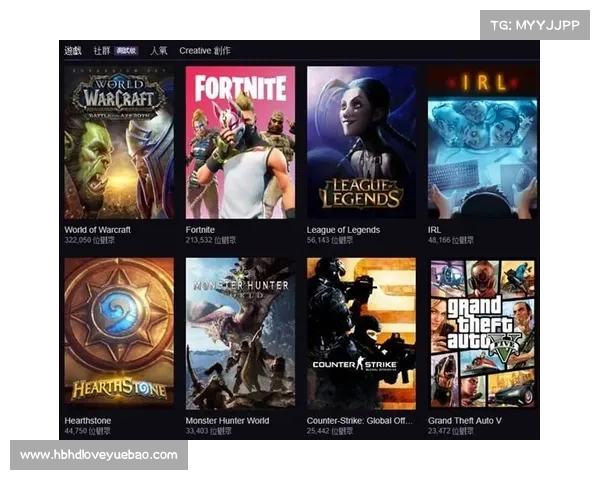This screenshot has width=600, height=480.
Task: Click the purple beta badge beside 社群
Action: tap(126, 51)
